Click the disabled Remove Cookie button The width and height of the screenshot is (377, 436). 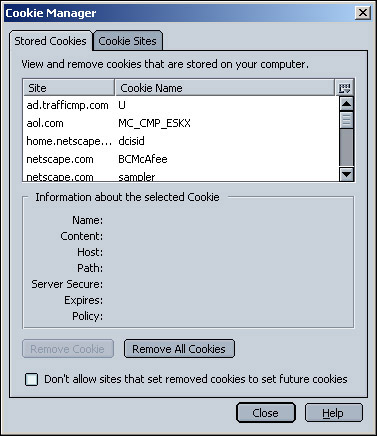[68, 349]
